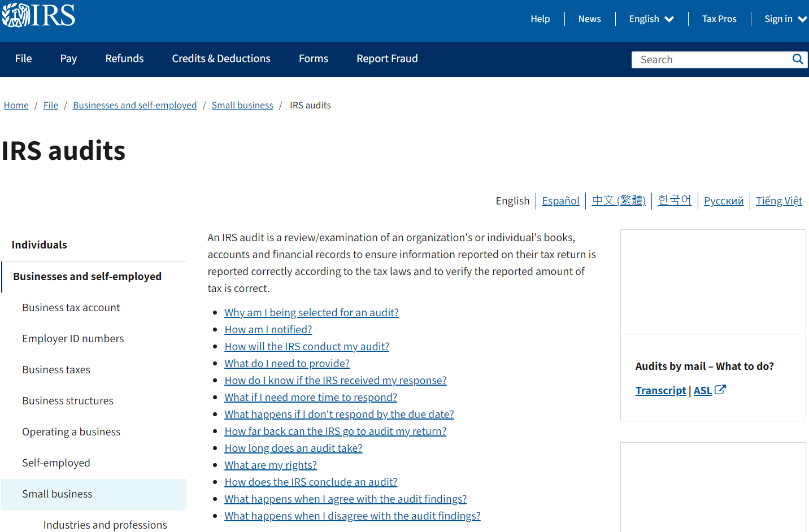Open ASL external link icon
This screenshot has width=809, height=532.
pyautogui.click(x=720, y=390)
